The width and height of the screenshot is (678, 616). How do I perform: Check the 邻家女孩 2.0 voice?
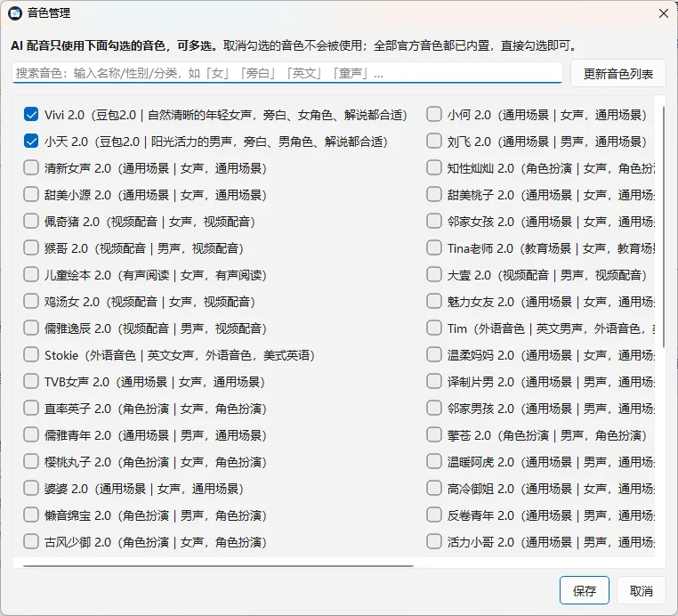click(x=433, y=222)
